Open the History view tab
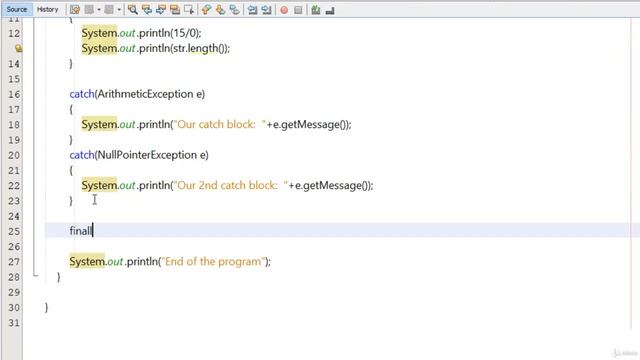640x360 pixels. pos(47,9)
